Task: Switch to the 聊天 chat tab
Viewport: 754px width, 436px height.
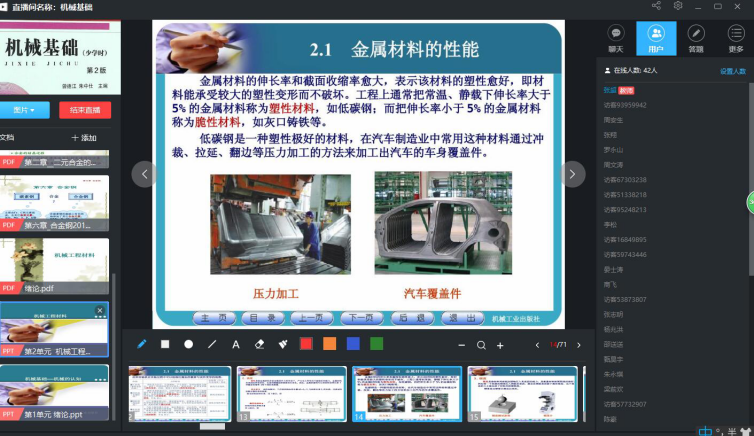Action: pos(616,37)
